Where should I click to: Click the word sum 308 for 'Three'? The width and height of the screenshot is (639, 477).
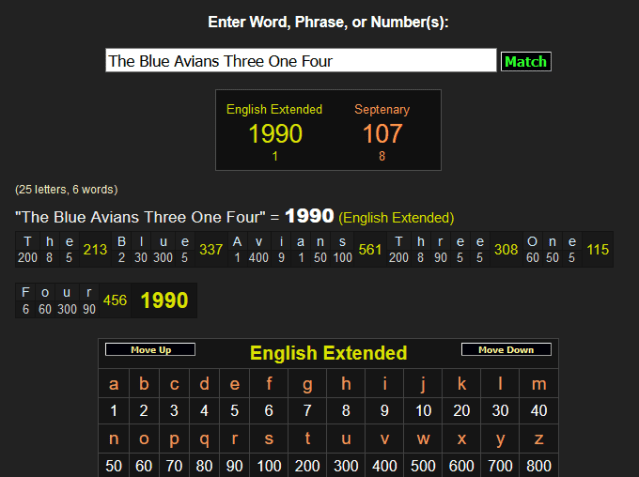506,250
